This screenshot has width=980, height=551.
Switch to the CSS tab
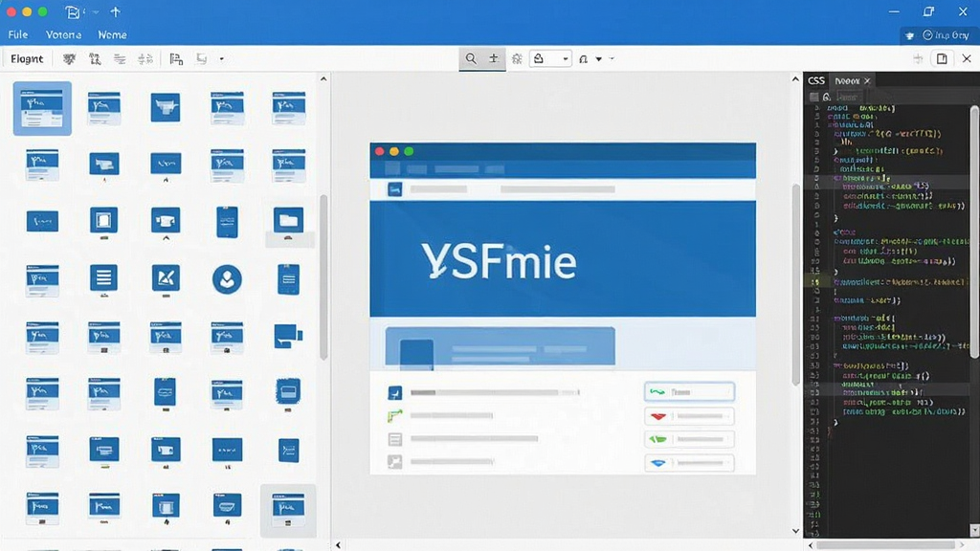815,80
